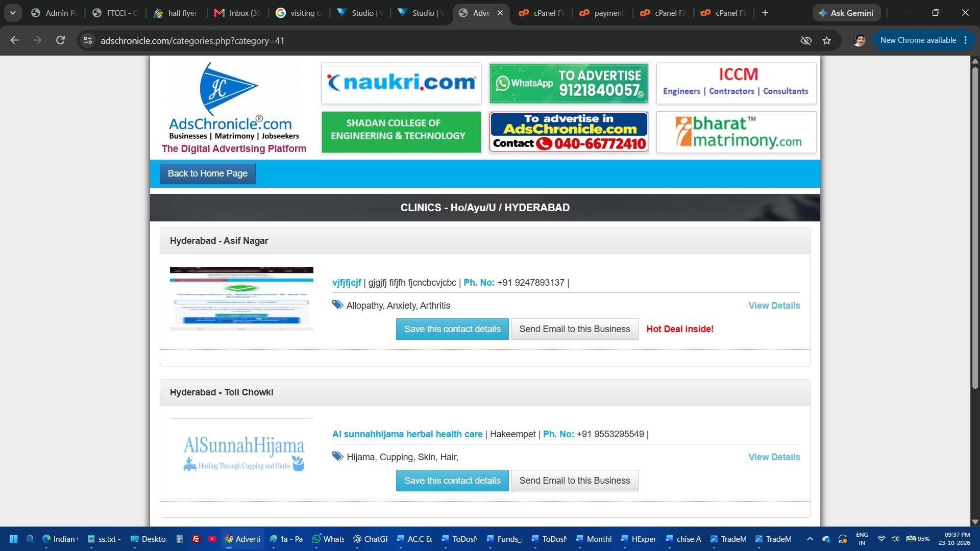Open the advertise contact 040-66772410 banner
This screenshot has width=980, height=551.
click(x=569, y=132)
